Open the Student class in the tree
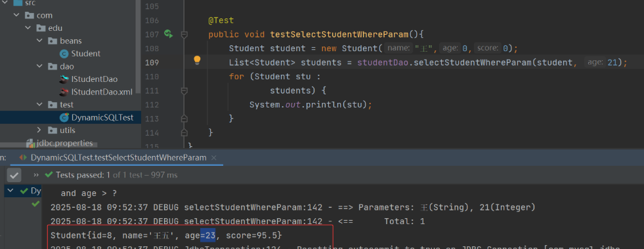The height and width of the screenshot is (249, 644). point(86,54)
